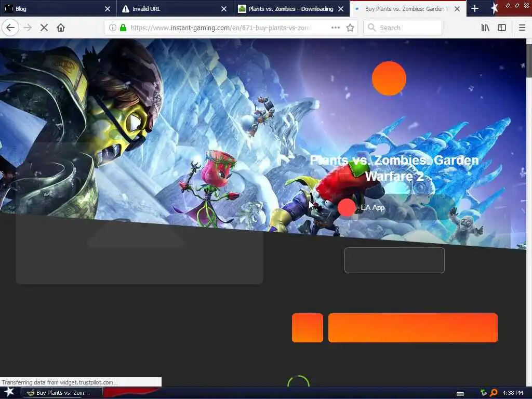Show site information icon in address bar

point(113,28)
